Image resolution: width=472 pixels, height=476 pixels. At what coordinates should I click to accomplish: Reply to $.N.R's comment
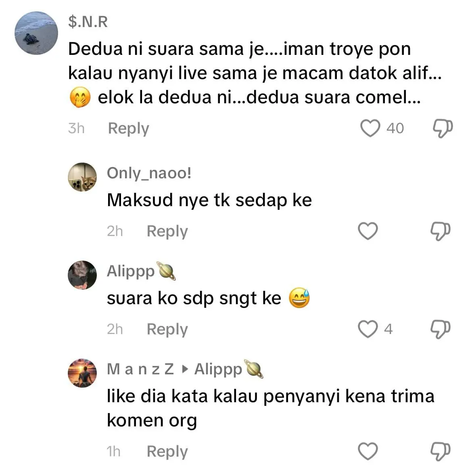coord(128,128)
